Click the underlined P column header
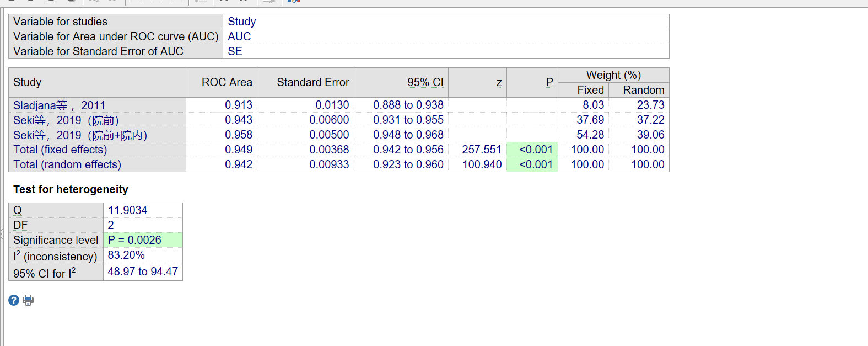This screenshot has width=868, height=346. pyautogui.click(x=549, y=82)
